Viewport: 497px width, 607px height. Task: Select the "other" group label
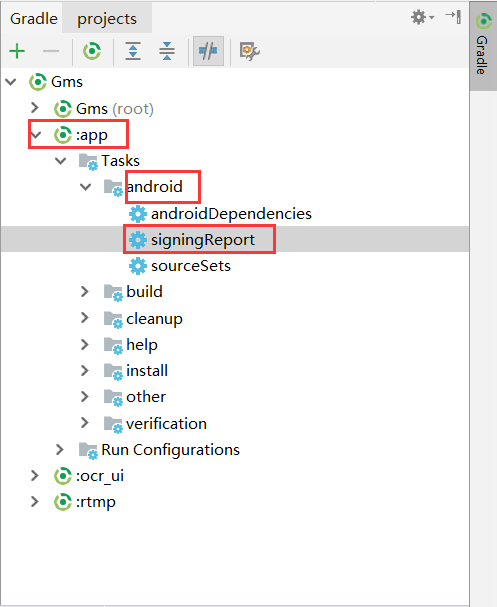(146, 397)
